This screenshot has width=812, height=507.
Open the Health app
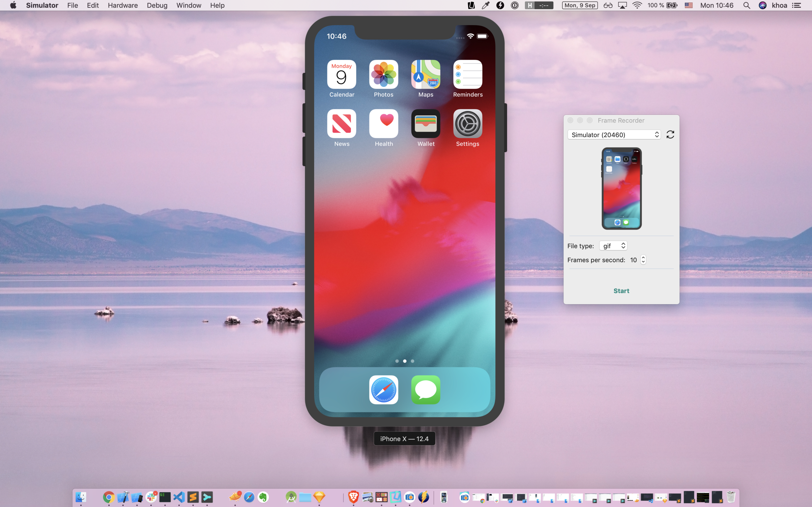[383, 124]
